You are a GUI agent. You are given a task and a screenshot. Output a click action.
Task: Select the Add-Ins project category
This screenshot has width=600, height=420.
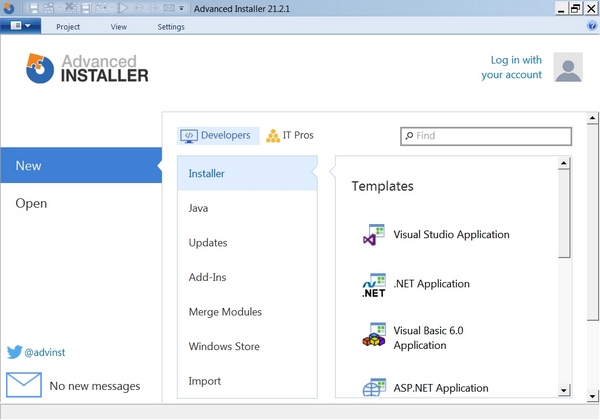coord(247,277)
